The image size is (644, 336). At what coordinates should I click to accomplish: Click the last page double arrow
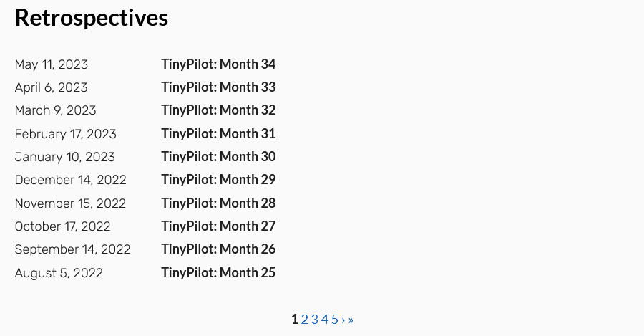(351, 320)
